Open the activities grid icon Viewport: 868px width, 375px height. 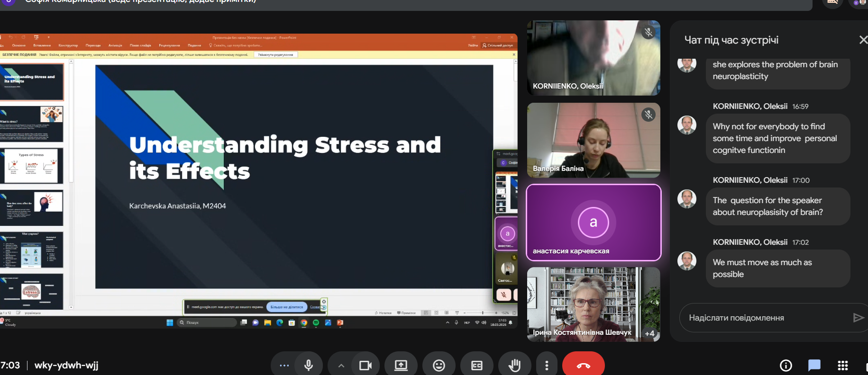tap(842, 365)
